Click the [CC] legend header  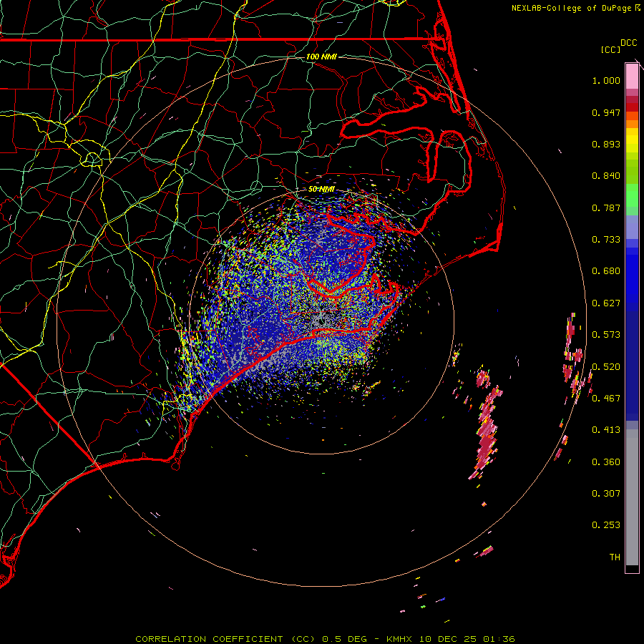(610, 49)
